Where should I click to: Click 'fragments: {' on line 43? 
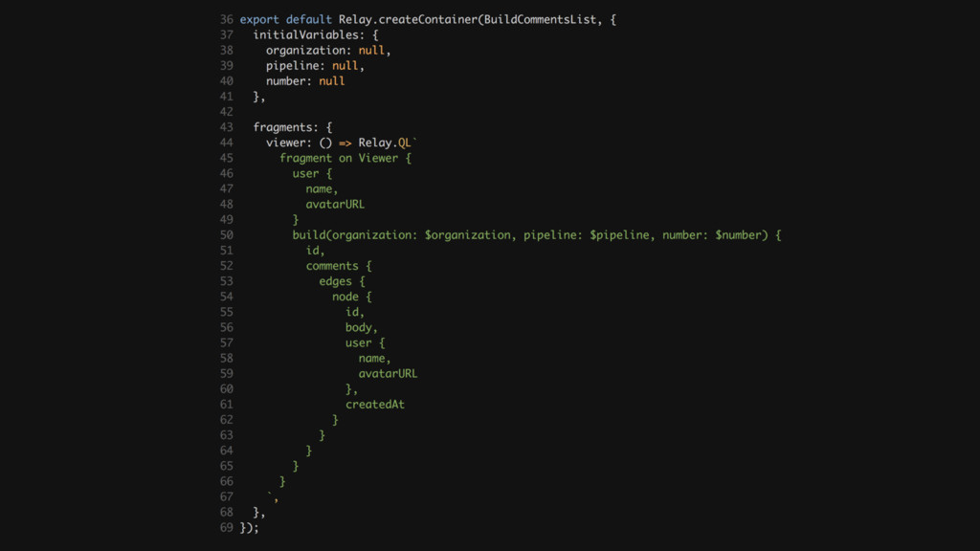[x=293, y=127]
